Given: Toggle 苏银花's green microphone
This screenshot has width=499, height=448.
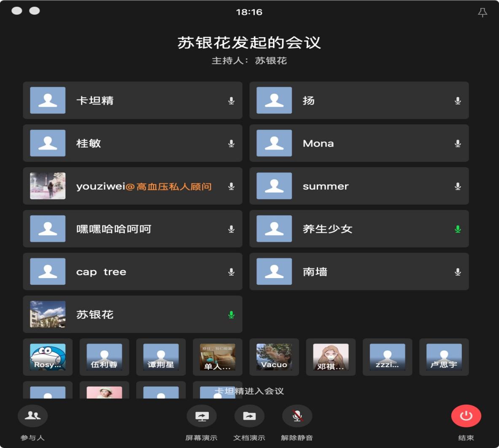Looking at the screenshot, I should (x=231, y=315).
